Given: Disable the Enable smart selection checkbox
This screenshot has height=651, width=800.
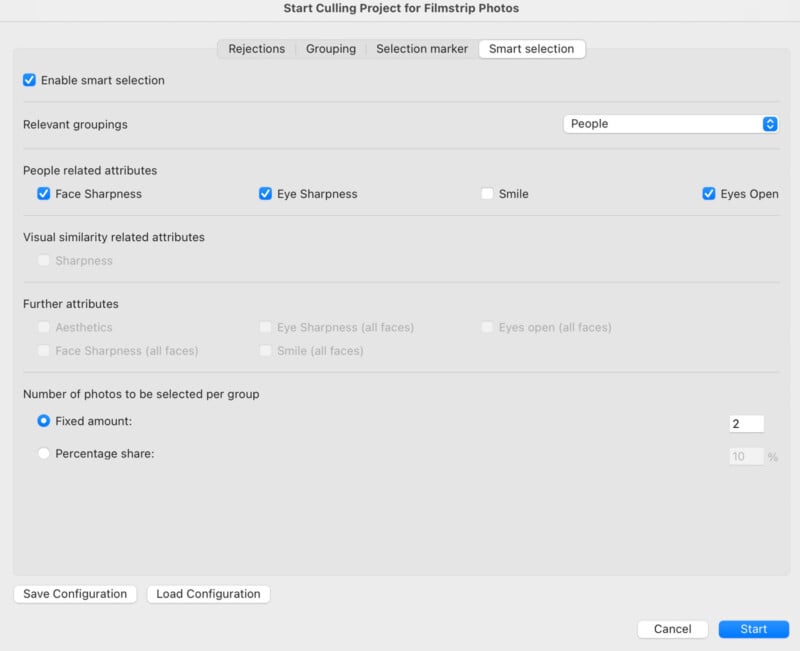Looking at the screenshot, I should pos(29,81).
